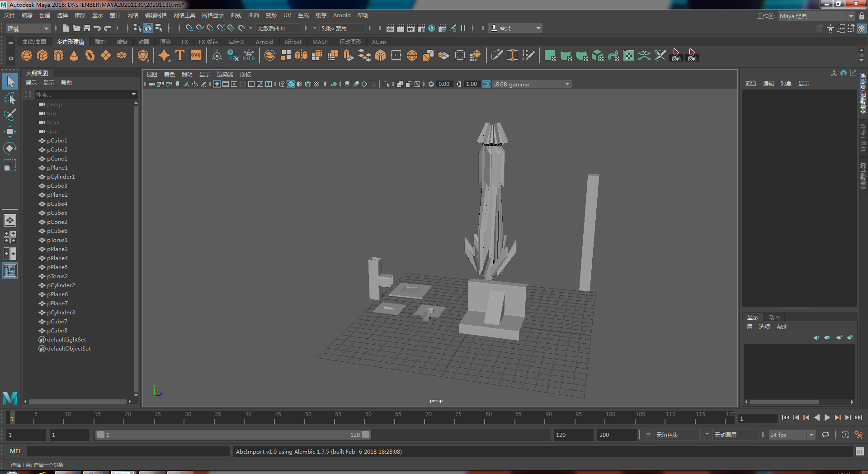Viewport: 868px width, 474px height.
Task: Click the green Planar UV mapping icon
Action: coord(550,56)
